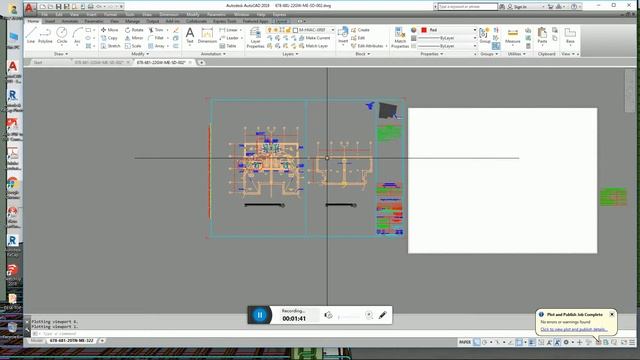
Task: Click the Match Properties tool
Action: [400, 38]
